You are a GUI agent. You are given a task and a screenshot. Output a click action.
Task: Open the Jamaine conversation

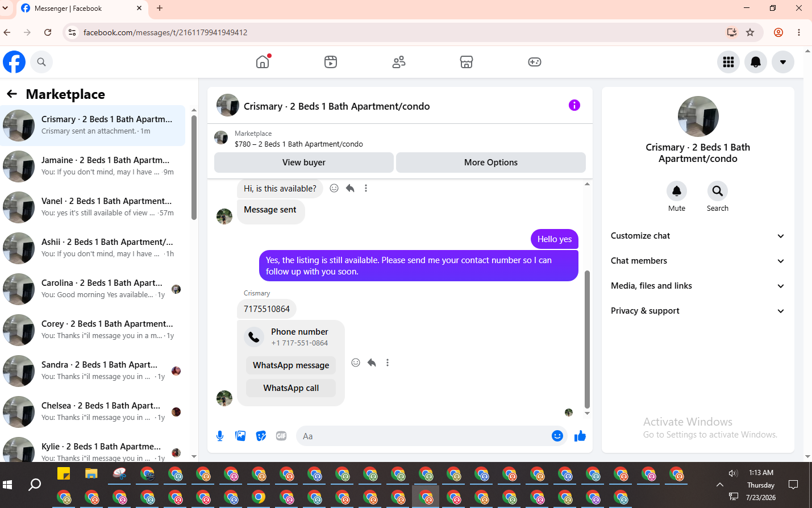93,166
